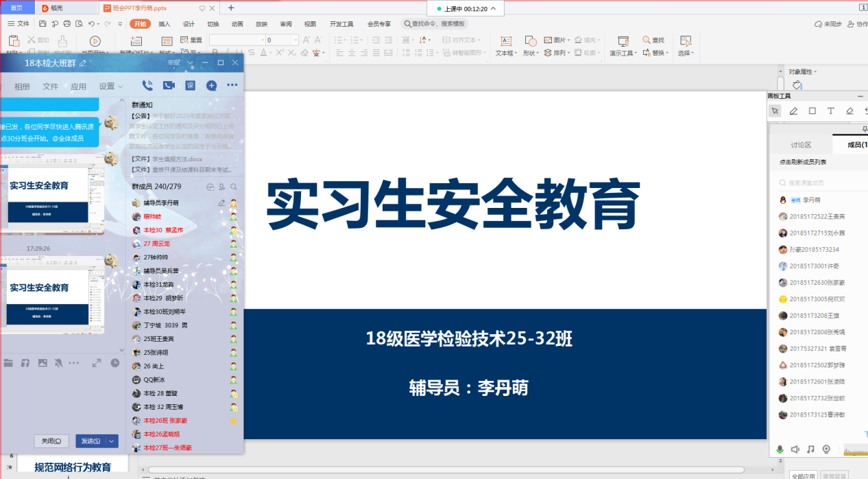The width and height of the screenshot is (868, 479).
Task: Click the microphone icon in class panel
Action: click(x=780, y=449)
